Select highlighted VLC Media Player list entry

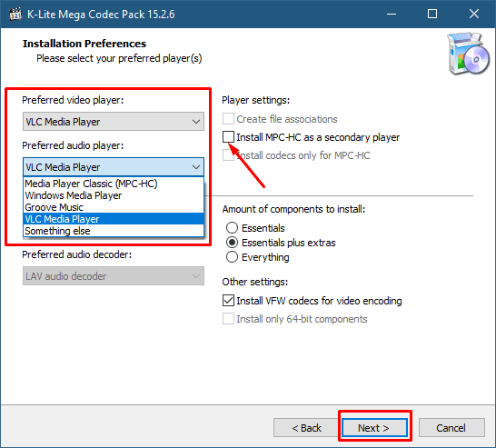(x=114, y=219)
